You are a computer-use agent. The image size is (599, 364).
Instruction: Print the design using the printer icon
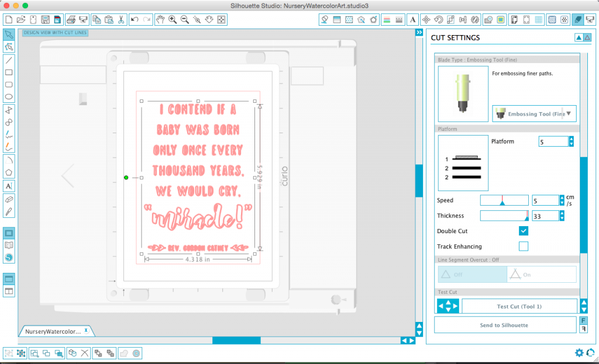tap(71, 19)
